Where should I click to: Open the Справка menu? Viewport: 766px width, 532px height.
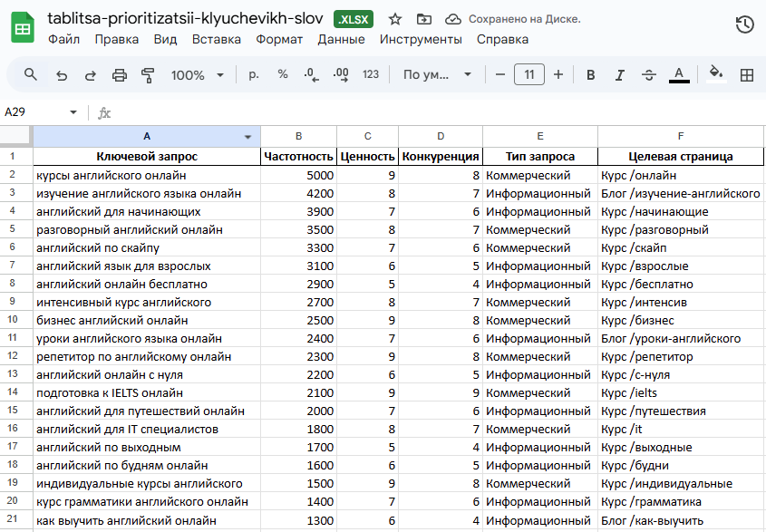(502, 40)
